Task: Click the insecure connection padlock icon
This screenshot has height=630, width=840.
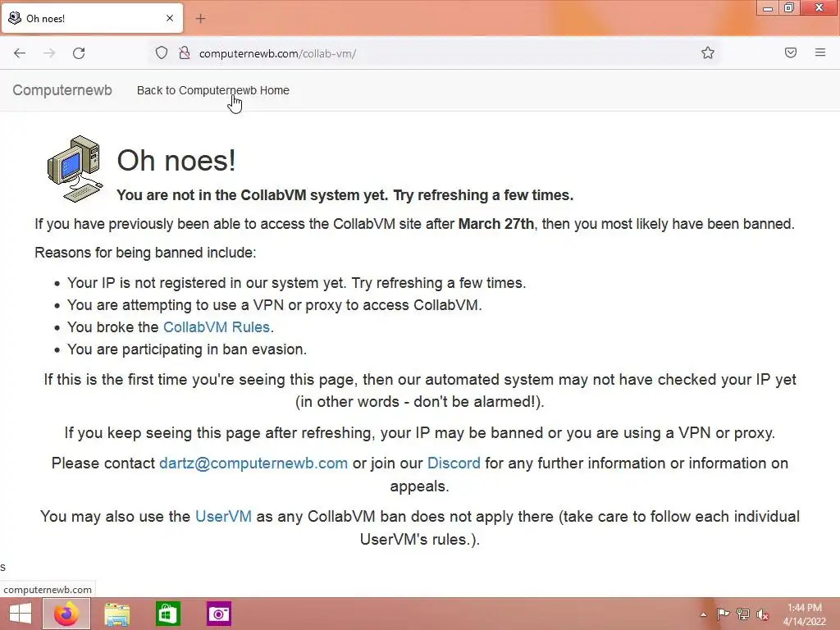Action: tap(185, 53)
